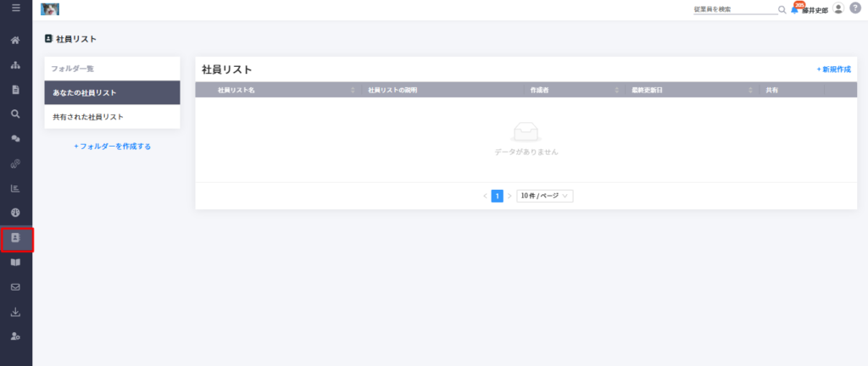
Task: Sort by 作成者 column sort arrows
Action: pyautogui.click(x=617, y=90)
